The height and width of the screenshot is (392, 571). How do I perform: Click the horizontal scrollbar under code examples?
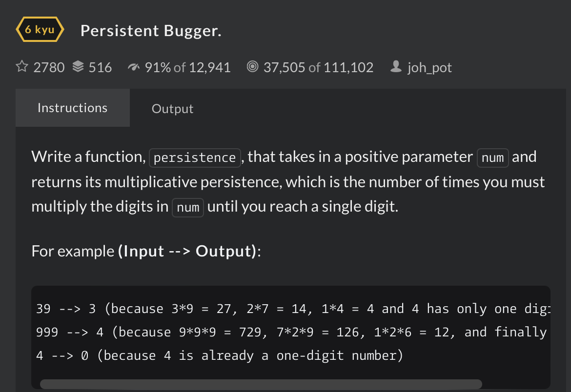point(261,384)
